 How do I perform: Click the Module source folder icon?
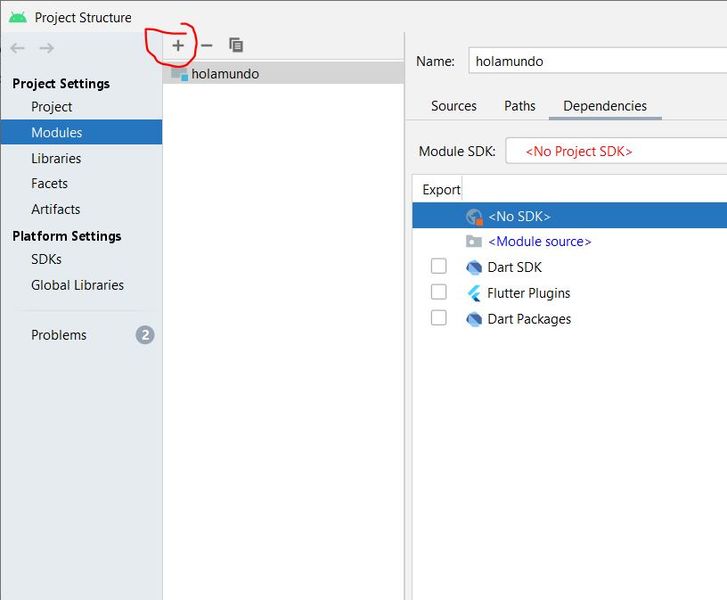(x=474, y=242)
